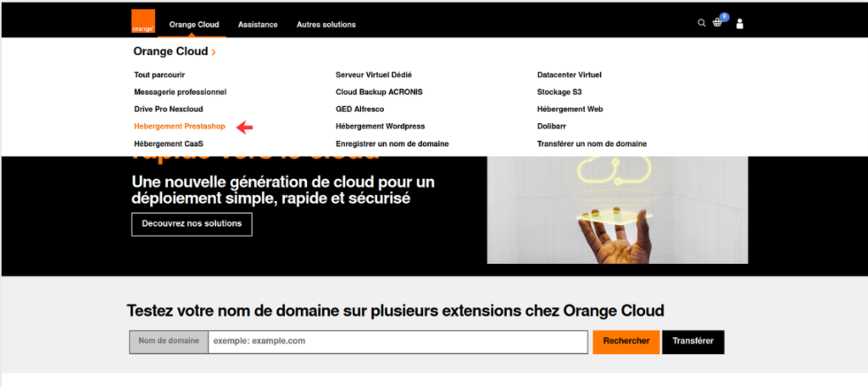
Task: Open the search magnifier icon
Action: (x=701, y=24)
